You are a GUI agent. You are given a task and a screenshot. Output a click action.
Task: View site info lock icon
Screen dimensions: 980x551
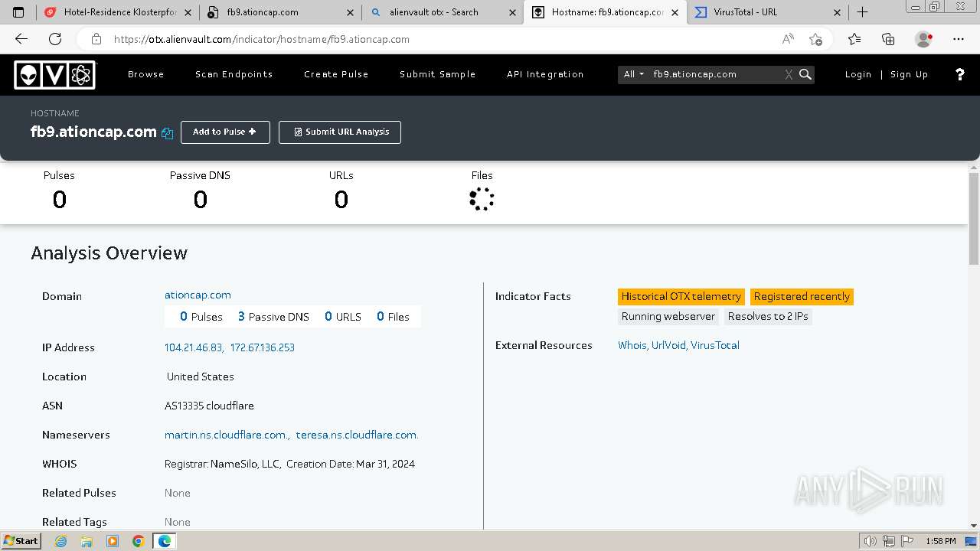[x=96, y=39]
